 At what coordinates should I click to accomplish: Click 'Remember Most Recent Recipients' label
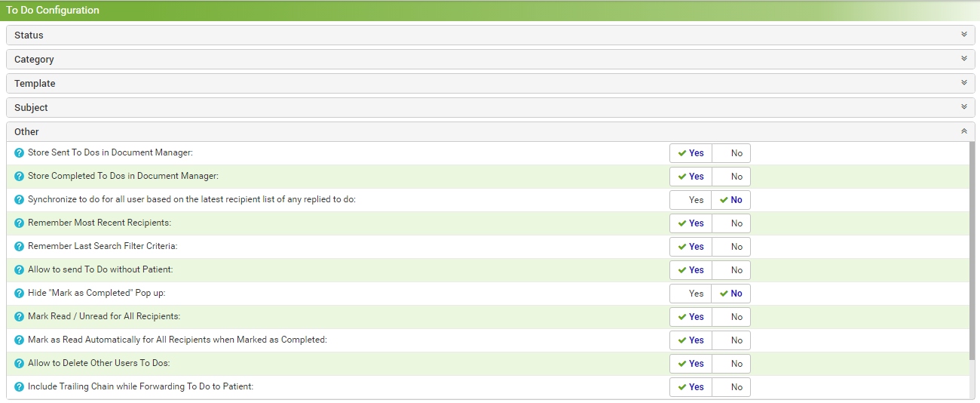pos(100,223)
